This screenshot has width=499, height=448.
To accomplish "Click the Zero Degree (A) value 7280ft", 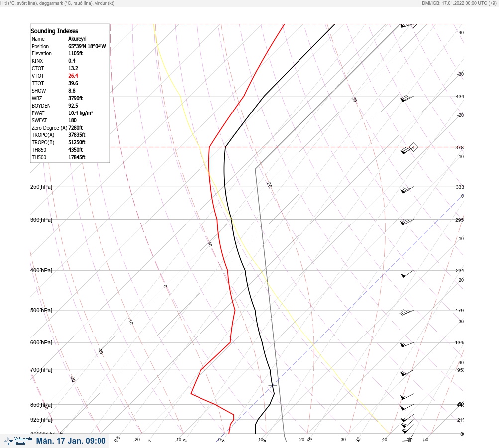I will 75,128.
